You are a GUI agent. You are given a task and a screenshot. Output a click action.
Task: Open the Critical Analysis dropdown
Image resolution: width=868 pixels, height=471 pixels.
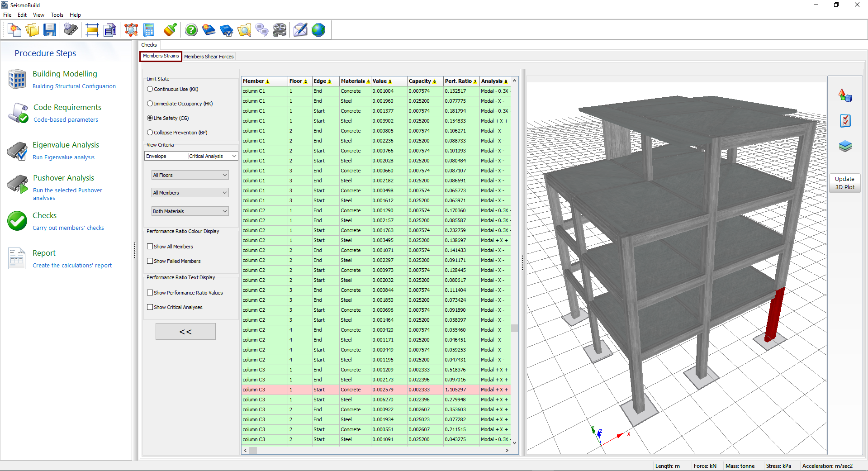(x=213, y=156)
